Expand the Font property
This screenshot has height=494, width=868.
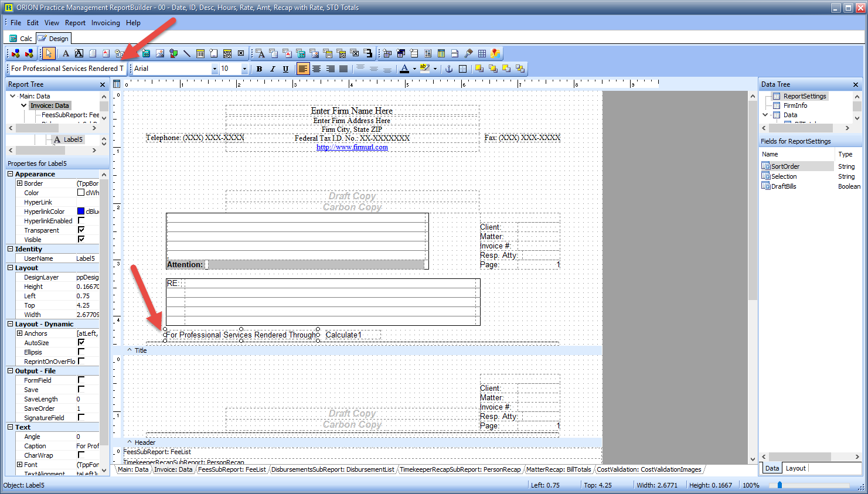coord(19,465)
